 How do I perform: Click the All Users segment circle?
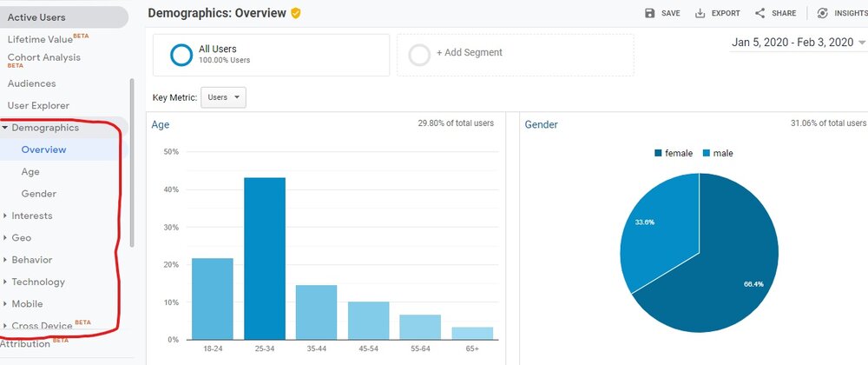point(181,55)
